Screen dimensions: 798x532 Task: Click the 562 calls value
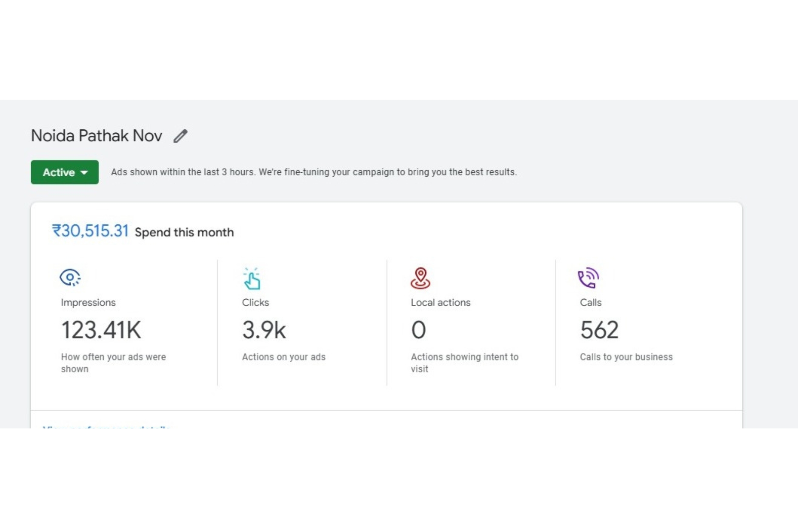tap(599, 330)
